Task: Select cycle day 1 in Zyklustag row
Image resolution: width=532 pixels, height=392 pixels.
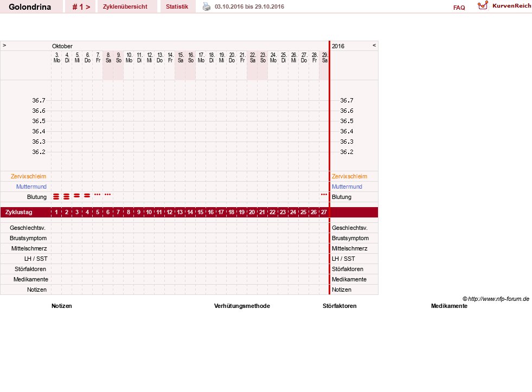Action: 56,213
